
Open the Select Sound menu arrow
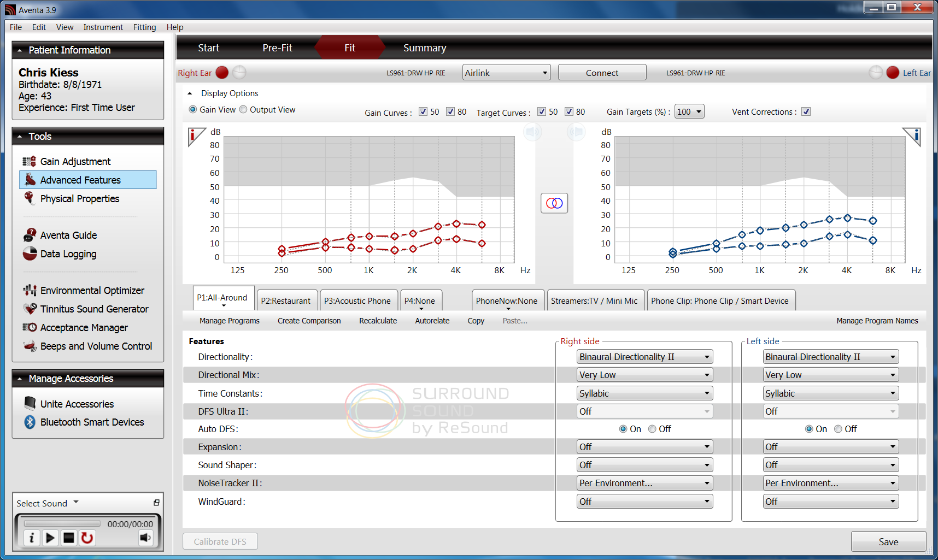point(76,502)
